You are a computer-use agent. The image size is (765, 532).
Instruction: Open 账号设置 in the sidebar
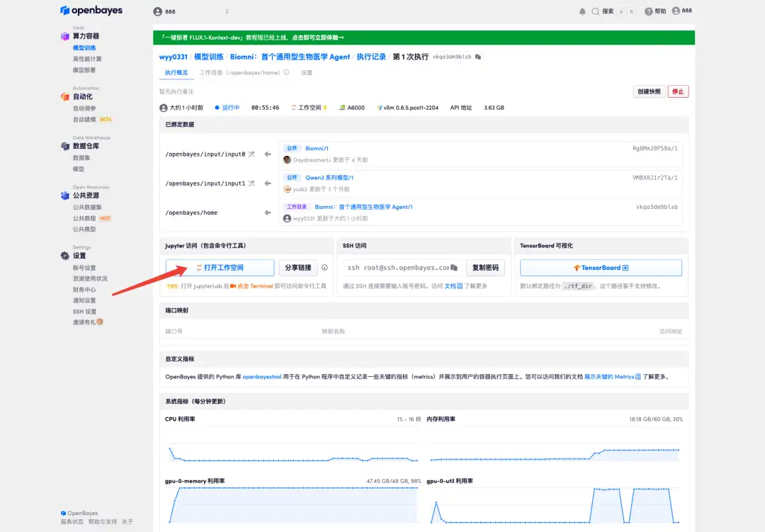tap(84, 268)
